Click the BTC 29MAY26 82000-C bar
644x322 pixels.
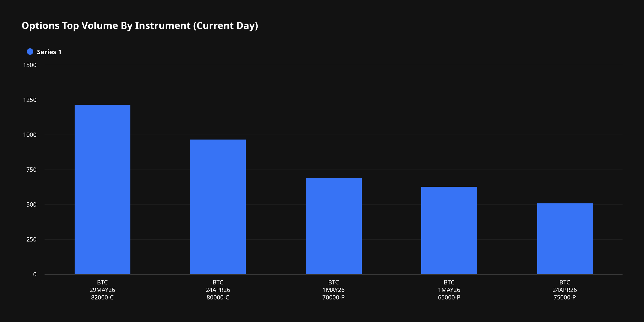pyautogui.click(x=102, y=189)
